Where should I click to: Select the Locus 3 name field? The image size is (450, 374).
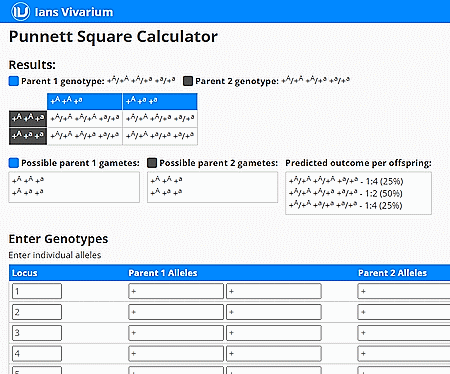(37, 333)
